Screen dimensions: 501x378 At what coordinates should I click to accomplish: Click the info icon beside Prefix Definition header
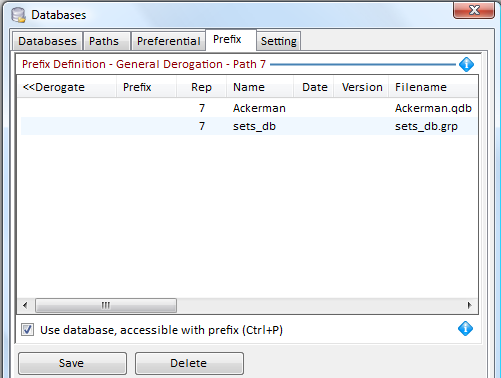pos(466,64)
